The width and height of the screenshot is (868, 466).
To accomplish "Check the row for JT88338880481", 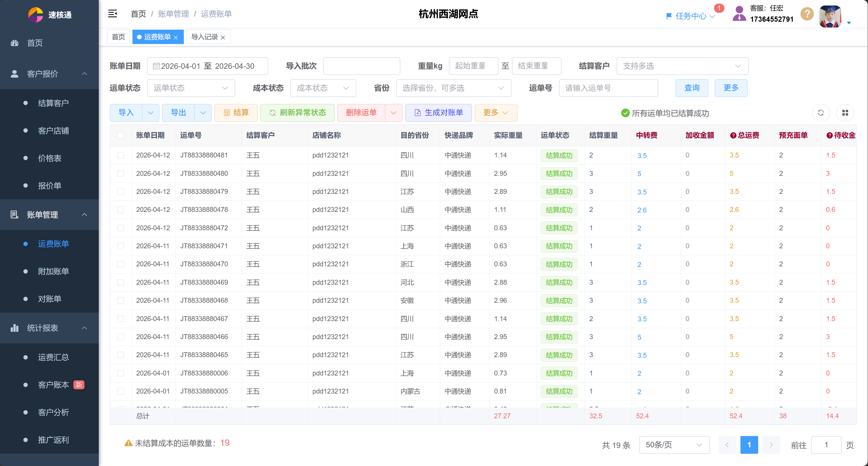I will click(121, 155).
